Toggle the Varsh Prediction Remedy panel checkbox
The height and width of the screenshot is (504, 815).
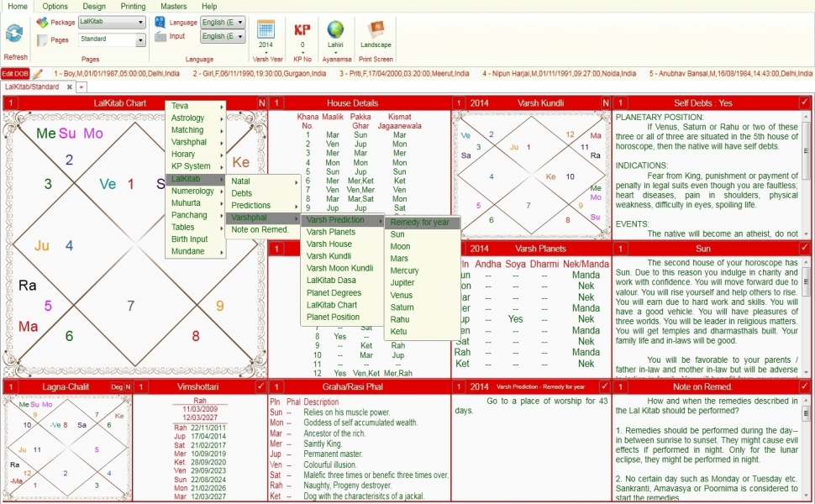pos(604,386)
